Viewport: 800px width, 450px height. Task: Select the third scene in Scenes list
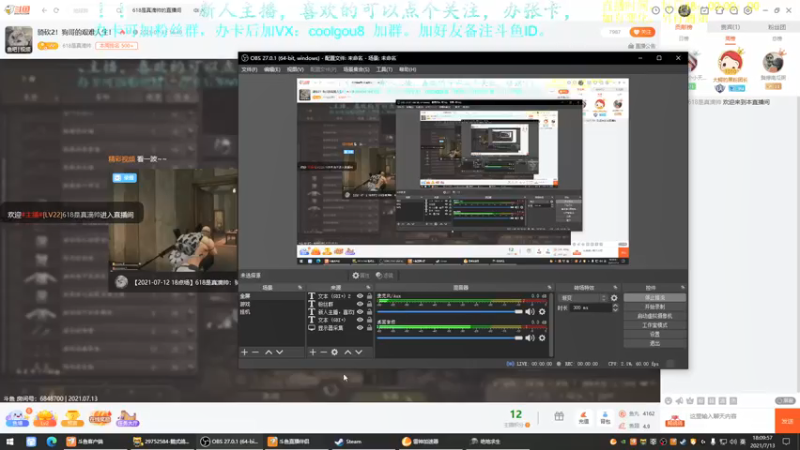[x=271, y=312]
